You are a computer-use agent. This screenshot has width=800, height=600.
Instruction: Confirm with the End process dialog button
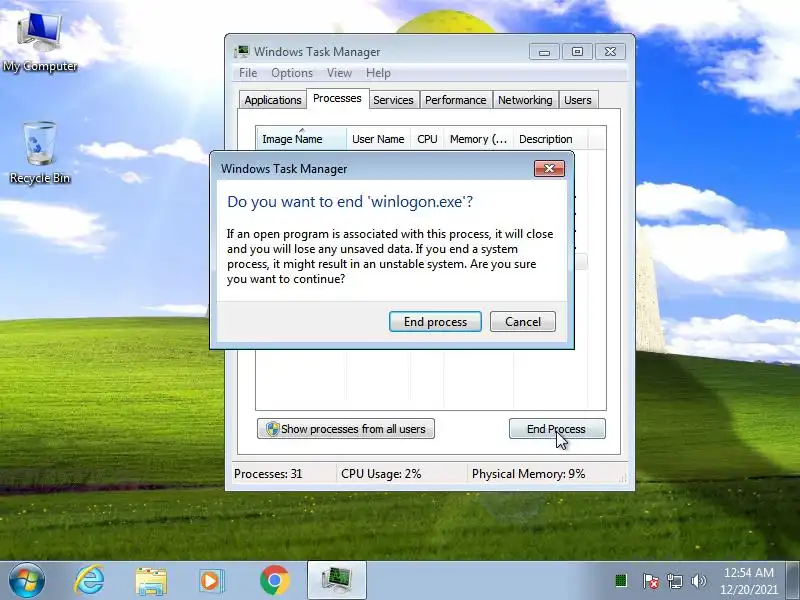click(435, 322)
